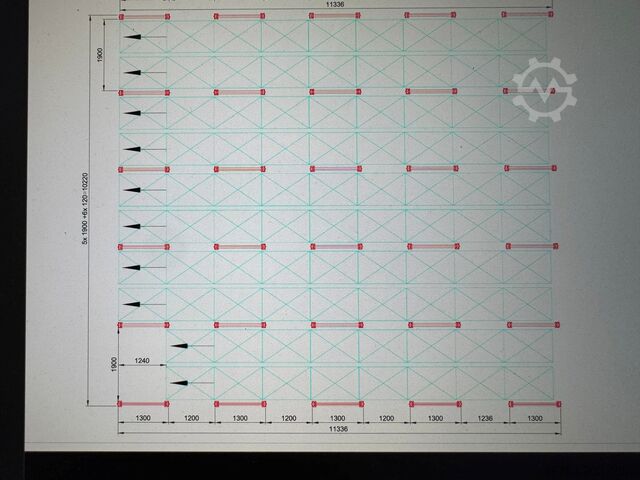Select the rightmost 1300 bottom dimension
Viewport: 640px width, 480px height.
tap(533, 418)
